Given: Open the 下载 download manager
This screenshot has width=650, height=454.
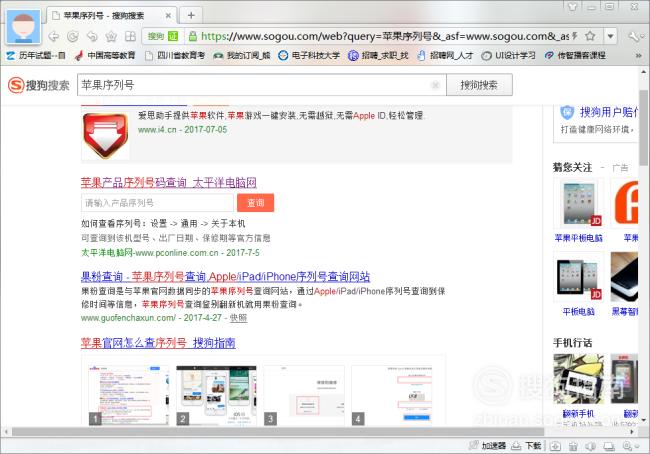Looking at the screenshot, I should [526, 446].
